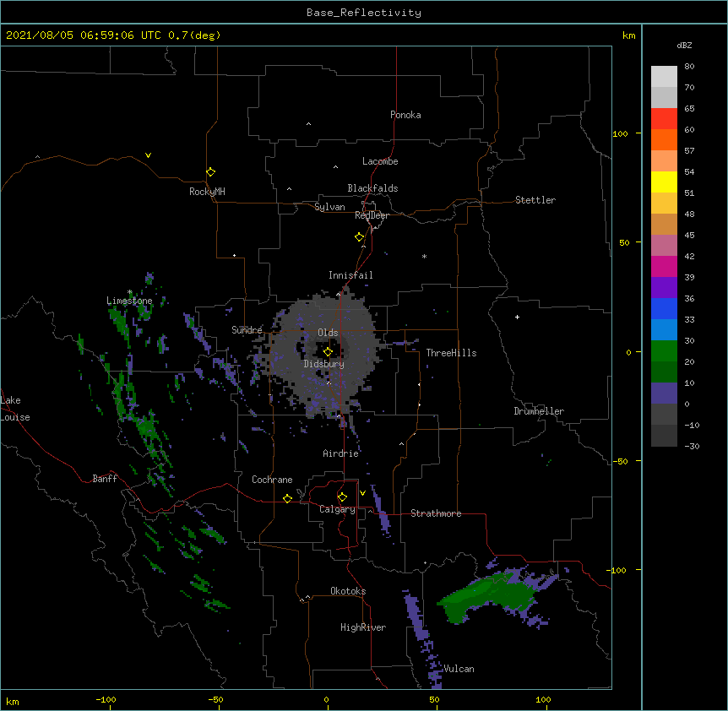Image resolution: width=728 pixels, height=711 pixels.
Task: Pick the magenta 42 dBZ legend swatch
Action: click(x=664, y=266)
